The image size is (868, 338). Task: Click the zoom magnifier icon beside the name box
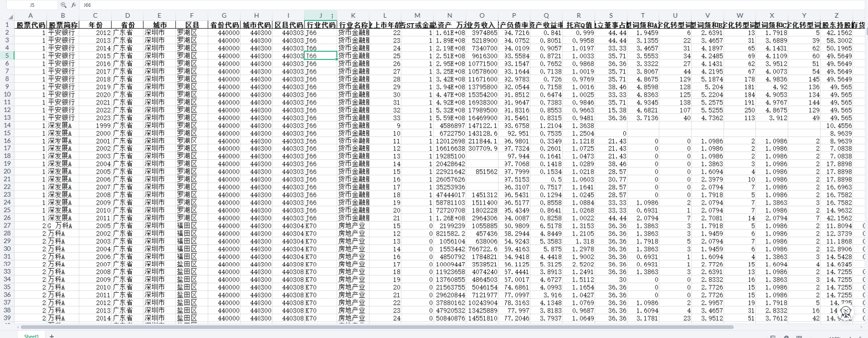click(x=63, y=5)
